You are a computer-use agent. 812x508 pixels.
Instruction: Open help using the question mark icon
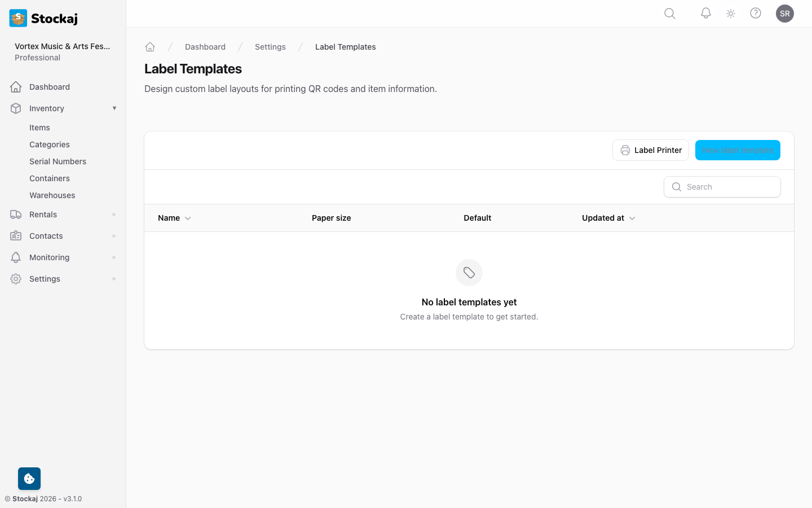pos(756,13)
